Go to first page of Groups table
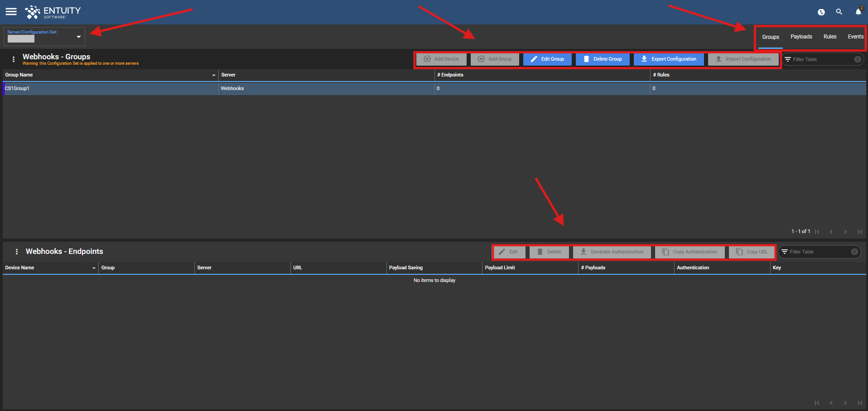The image size is (868, 411). pos(817,232)
